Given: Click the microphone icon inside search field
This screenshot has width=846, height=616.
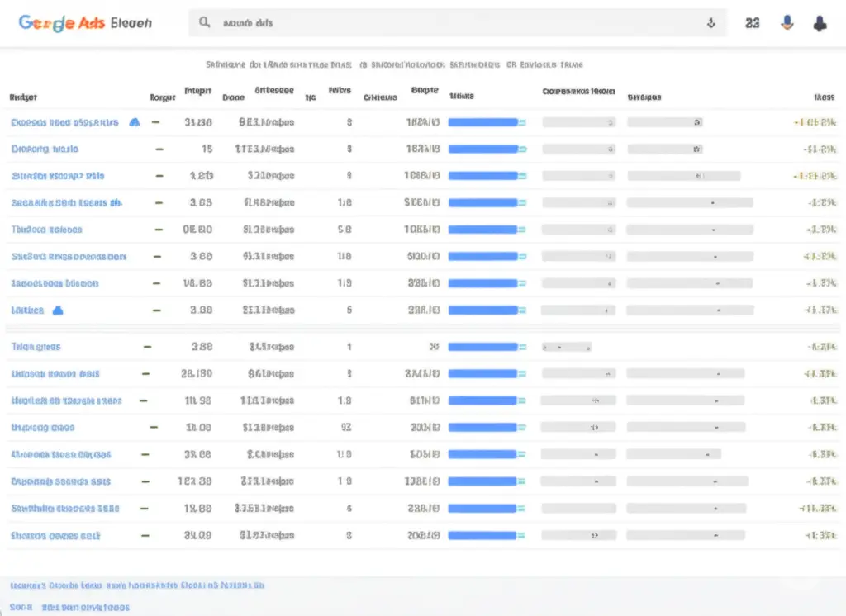Looking at the screenshot, I should coord(711,24).
